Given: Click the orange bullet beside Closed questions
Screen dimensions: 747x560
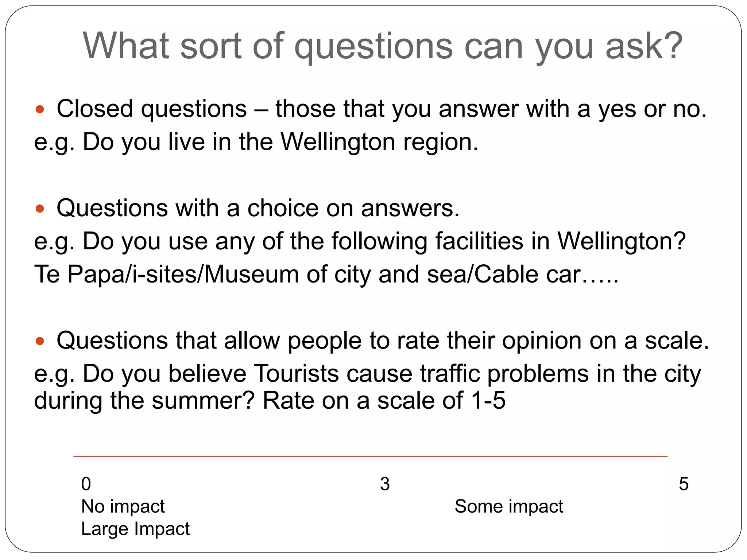Looking at the screenshot, I should coord(40,109).
